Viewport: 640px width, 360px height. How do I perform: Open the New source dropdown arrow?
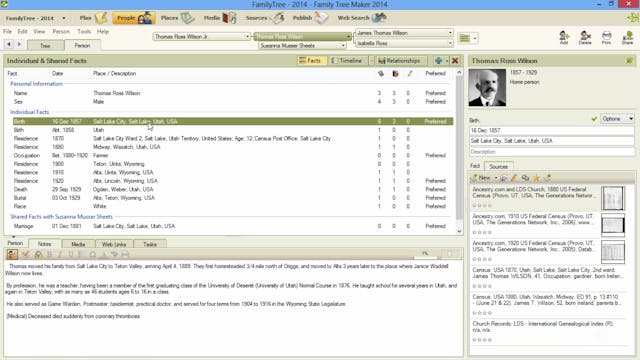coord(496,178)
